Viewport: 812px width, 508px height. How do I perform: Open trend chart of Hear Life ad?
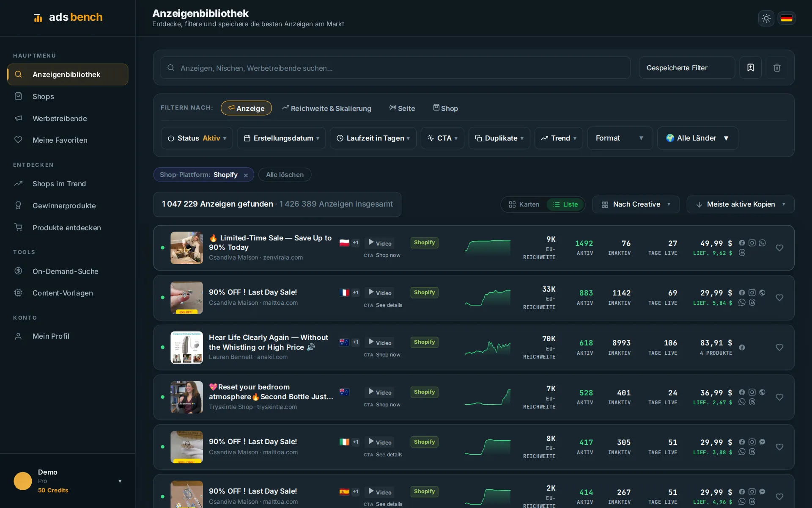pyautogui.click(x=488, y=348)
